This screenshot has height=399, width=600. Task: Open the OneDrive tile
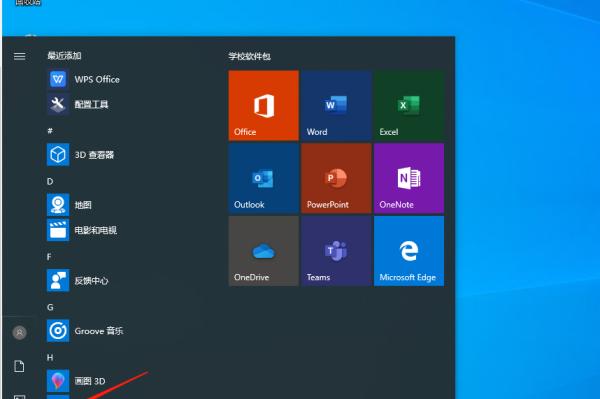click(263, 251)
